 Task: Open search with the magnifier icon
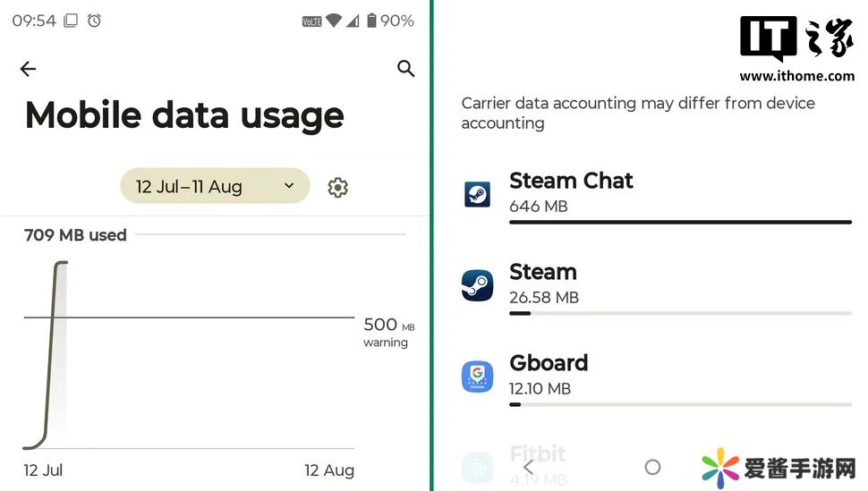point(406,69)
